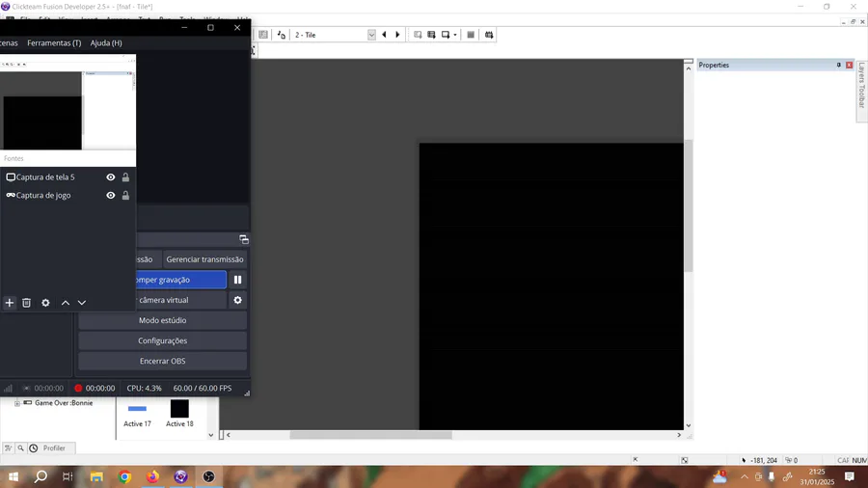Viewport: 868px width, 488px height.
Task: Open the Ferramentas (T) menu in OBS
Action: (54, 42)
